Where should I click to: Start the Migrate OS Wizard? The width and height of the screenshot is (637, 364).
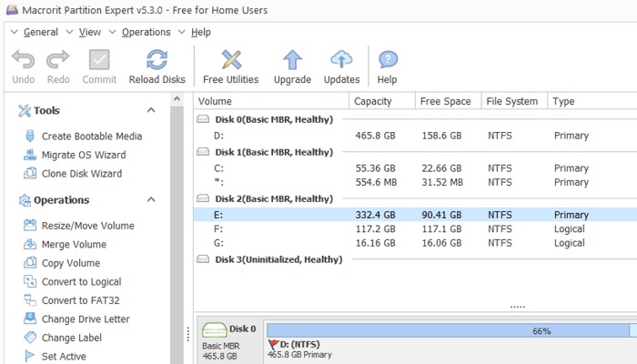click(x=83, y=155)
